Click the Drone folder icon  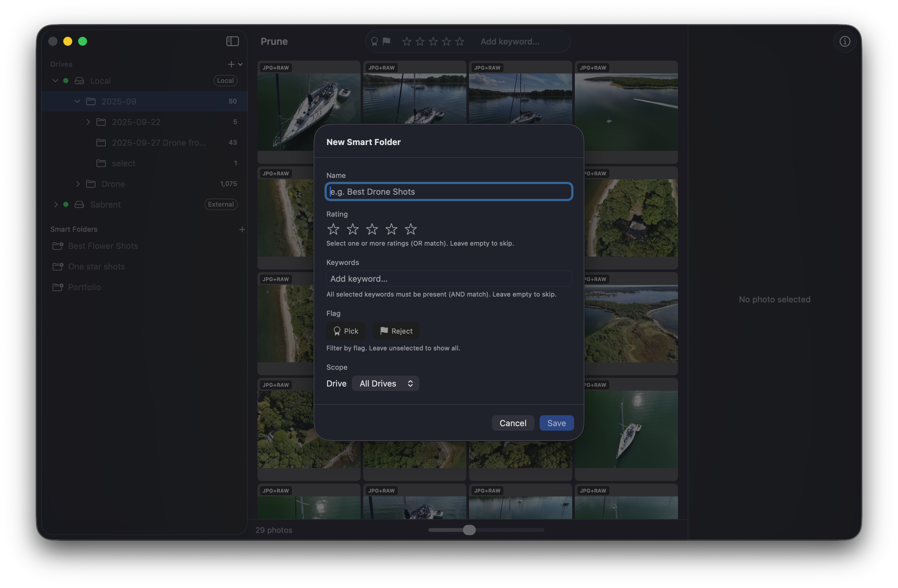(x=91, y=184)
